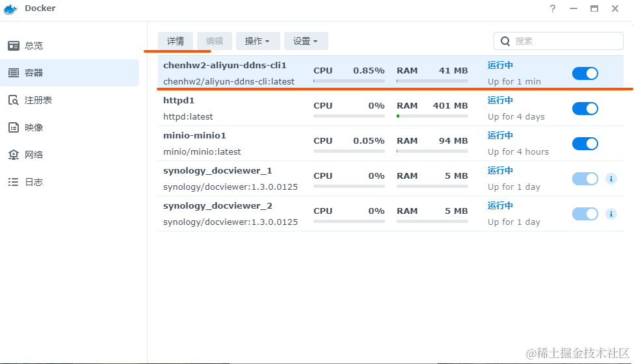Image resolution: width=634 pixels, height=364 pixels.
Task: Click 401 MB RAM value
Action: [x=450, y=106]
